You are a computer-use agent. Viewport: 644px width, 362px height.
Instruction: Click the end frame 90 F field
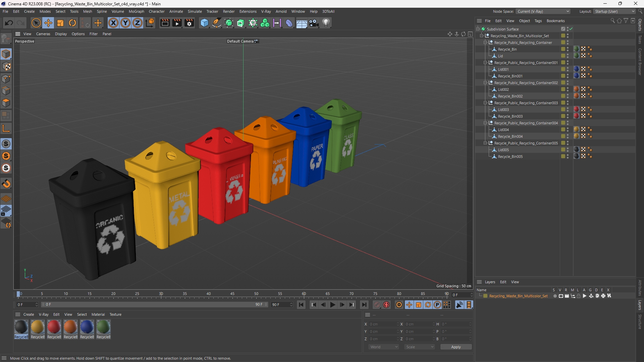point(282,305)
